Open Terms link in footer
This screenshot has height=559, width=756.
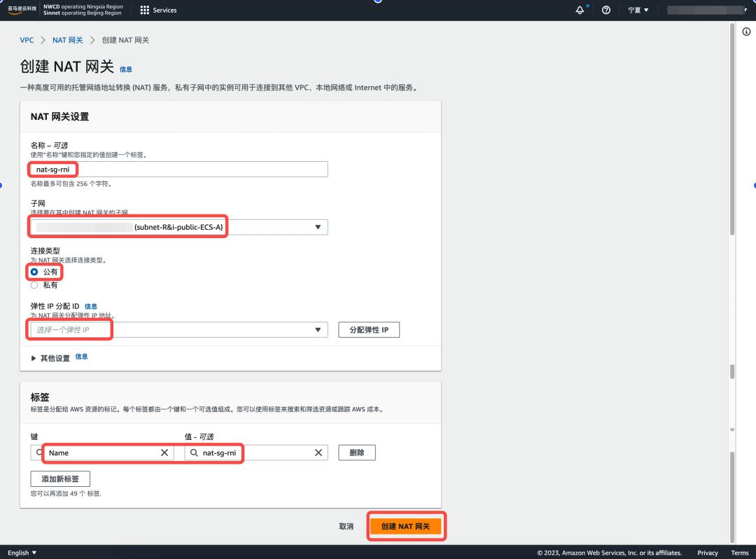click(x=740, y=553)
